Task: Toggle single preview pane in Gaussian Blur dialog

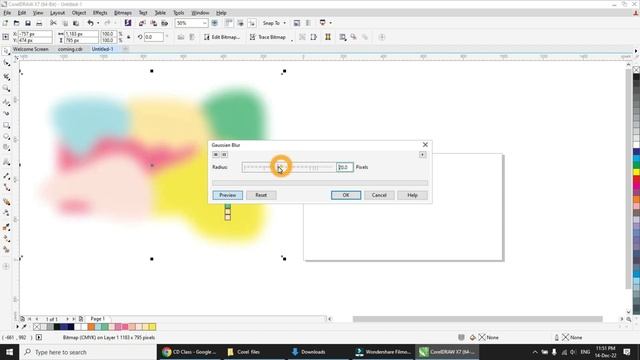Action: pos(216,155)
